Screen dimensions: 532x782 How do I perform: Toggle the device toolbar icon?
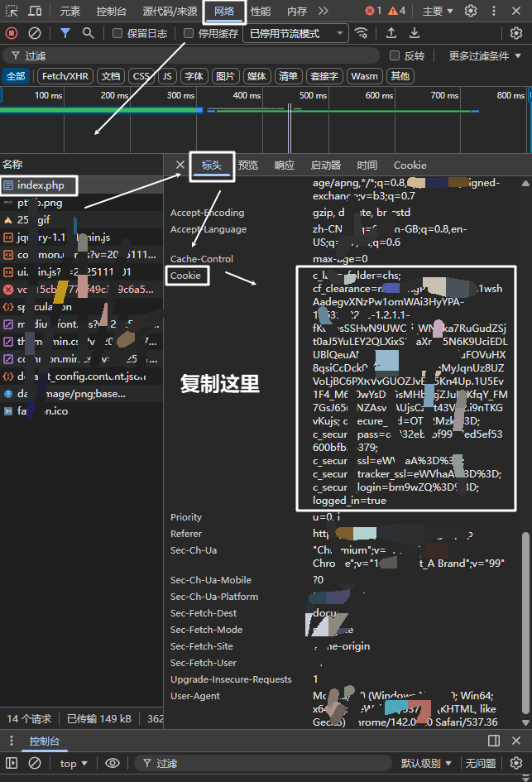pos(35,11)
